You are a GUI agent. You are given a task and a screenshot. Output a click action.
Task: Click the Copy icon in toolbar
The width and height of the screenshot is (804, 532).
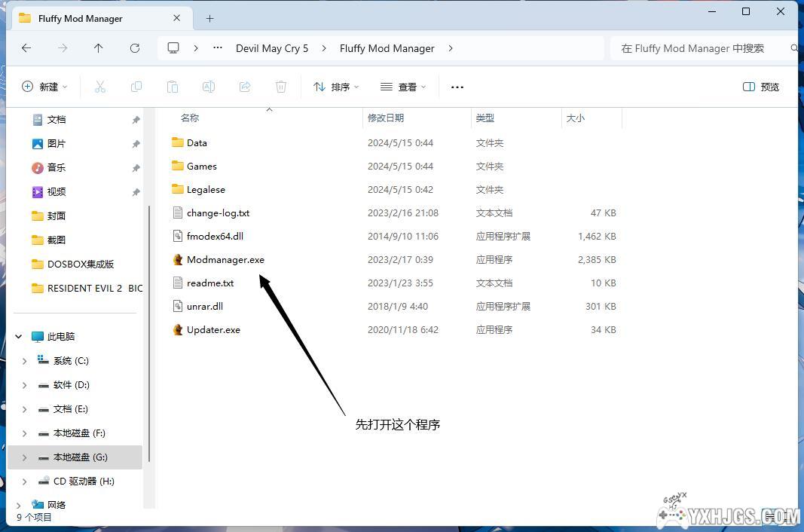[x=136, y=87]
